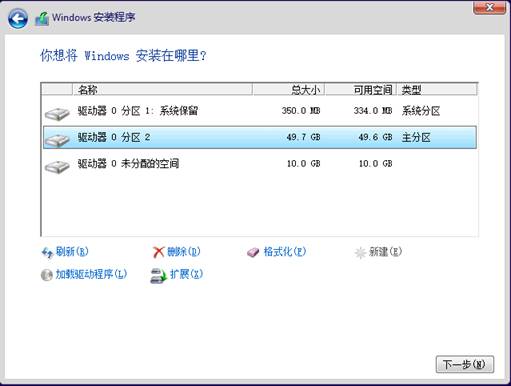The height and width of the screenshot is (386, 511).
Task: Close the Windows Setup window
Action: pos(489,7)
